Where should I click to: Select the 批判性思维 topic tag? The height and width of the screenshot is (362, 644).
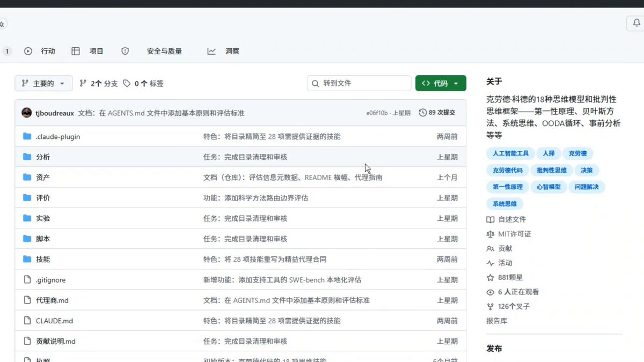(x=552, y=170)
